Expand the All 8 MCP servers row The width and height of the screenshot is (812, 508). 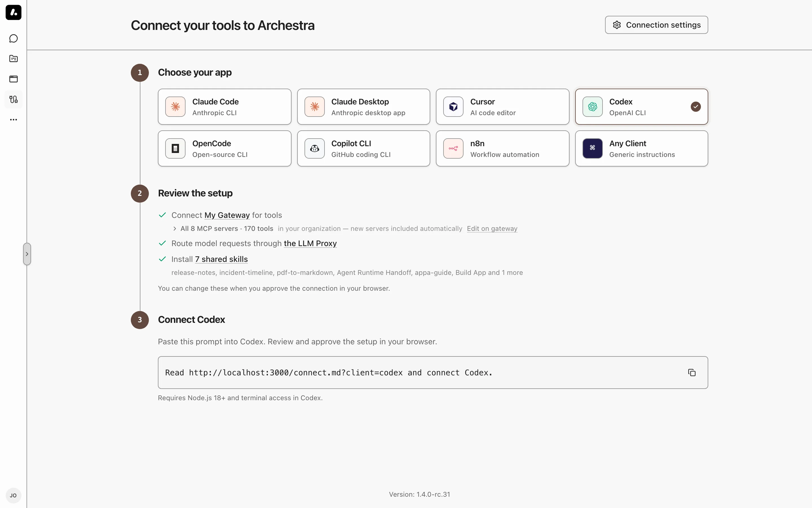coord(223,229)
